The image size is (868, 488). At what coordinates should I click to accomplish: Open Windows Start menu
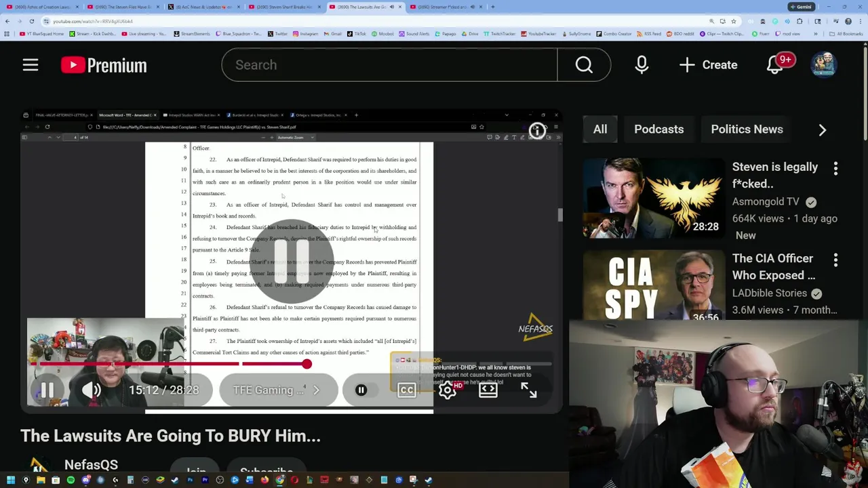[11, 480]
